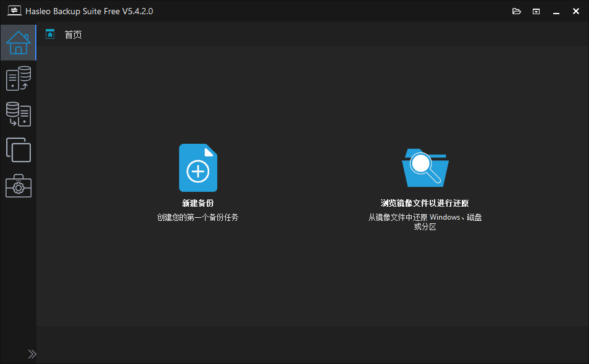Viewport: 589px width, 364px height.
Task: Click 浏览镜像文件以进行还原 to browse images
Action: (424, 202)
